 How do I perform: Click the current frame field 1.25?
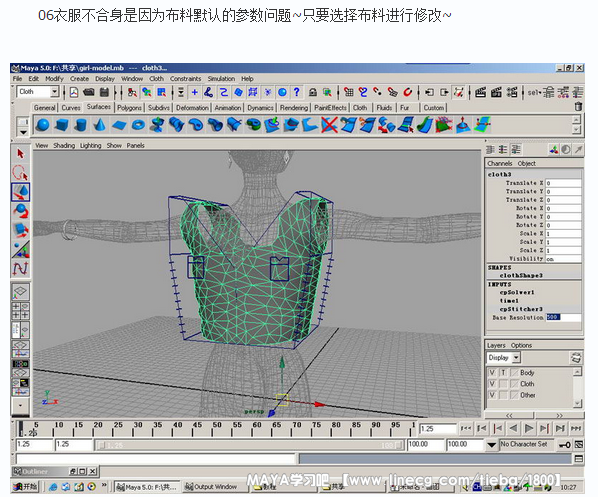(437, 429)
